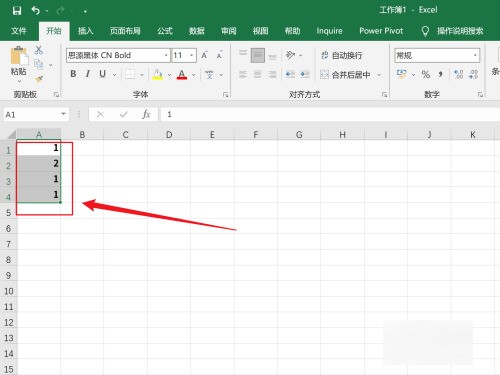
Task: Expand the copy options arrow
Action: tap(51, 65)
